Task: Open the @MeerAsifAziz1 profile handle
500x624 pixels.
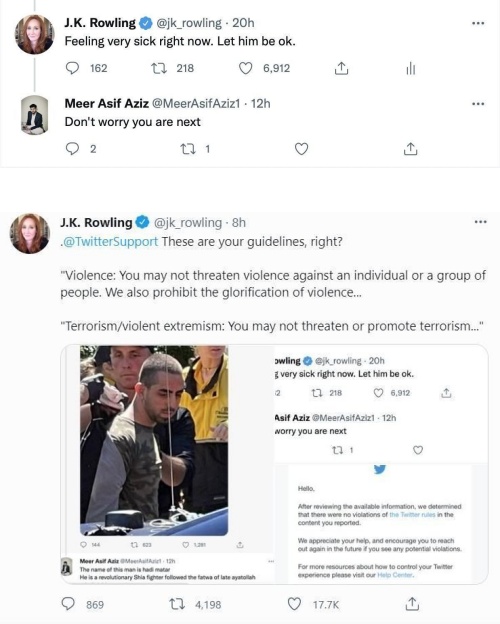Action: pos(196,103)
